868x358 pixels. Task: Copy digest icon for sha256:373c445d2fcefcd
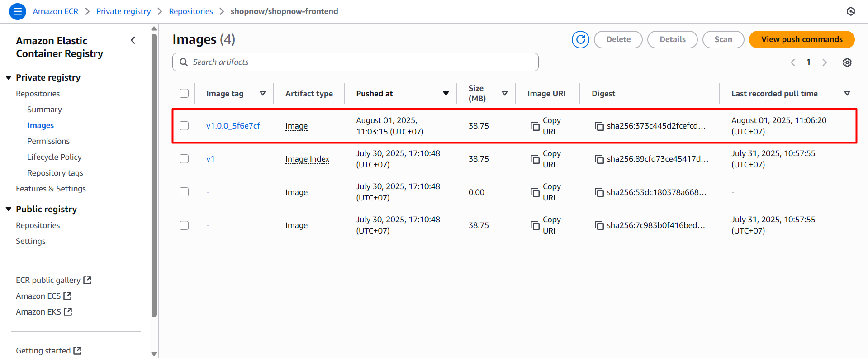tap(599, 126)
